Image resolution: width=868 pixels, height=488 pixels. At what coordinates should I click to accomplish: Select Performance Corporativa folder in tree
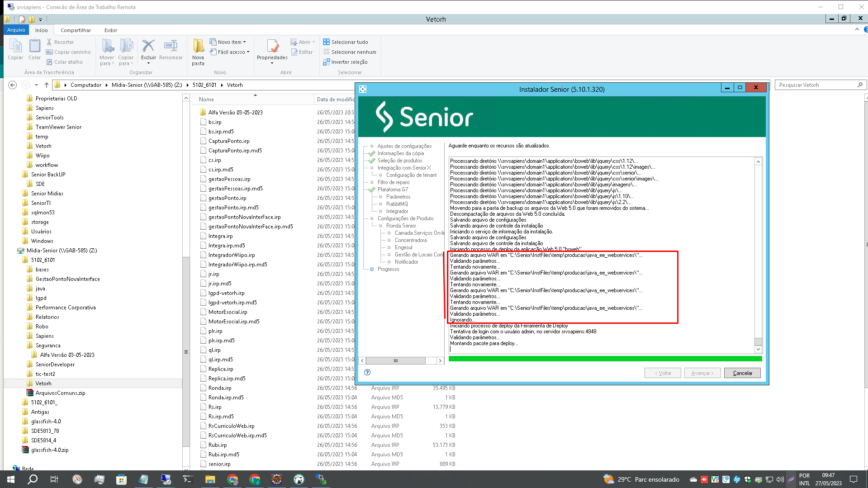(x=66, y=308)
